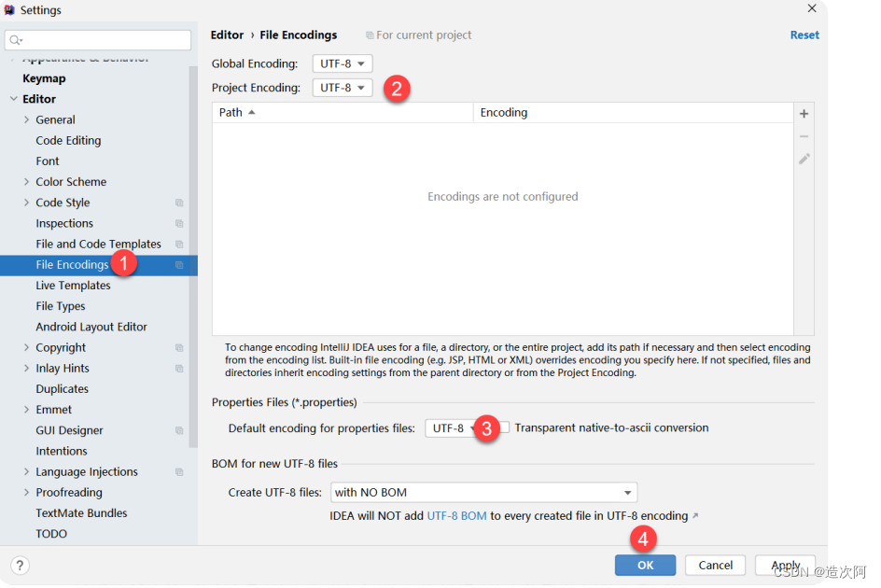Open the Project Encoding dropdown
The image size is (881, 588).
pyautogui.click(x=342, y=88)
